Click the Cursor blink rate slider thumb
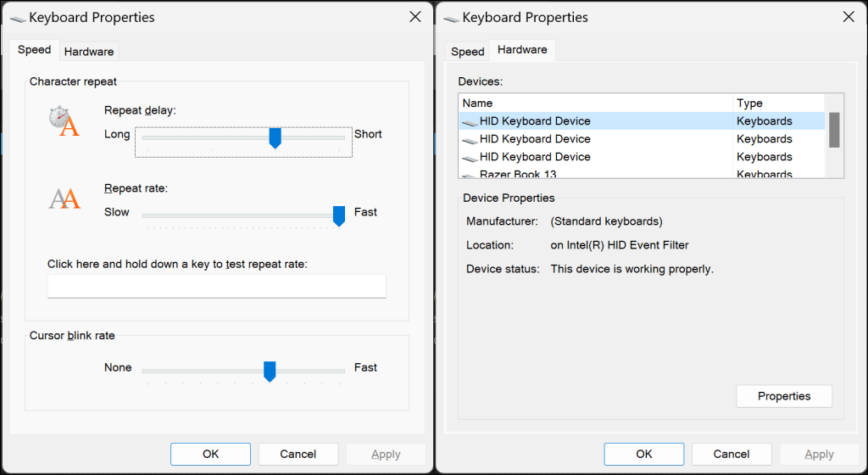Viewport: 868px width, 475px height. [270, 371]
